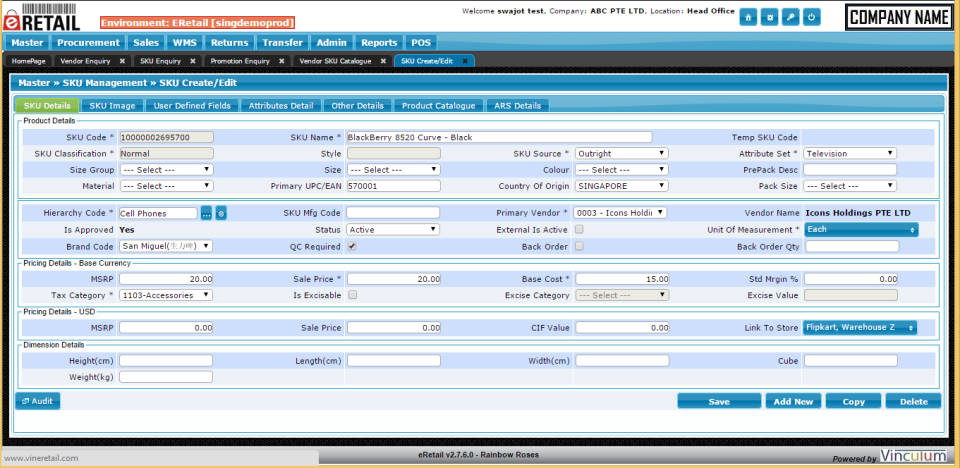Open the settings gear icon in the header
Image resolution: width=960 pixels, height=468 pixels.
click(770, 17)
